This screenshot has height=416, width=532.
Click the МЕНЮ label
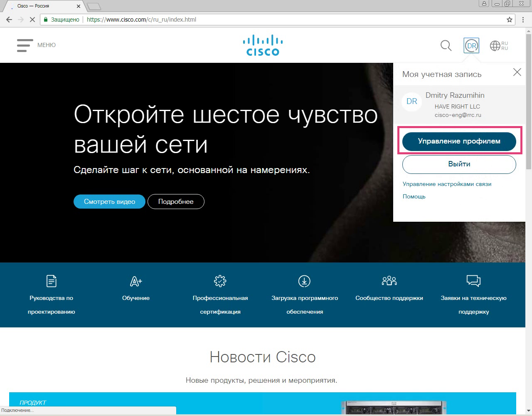[47, 45]
